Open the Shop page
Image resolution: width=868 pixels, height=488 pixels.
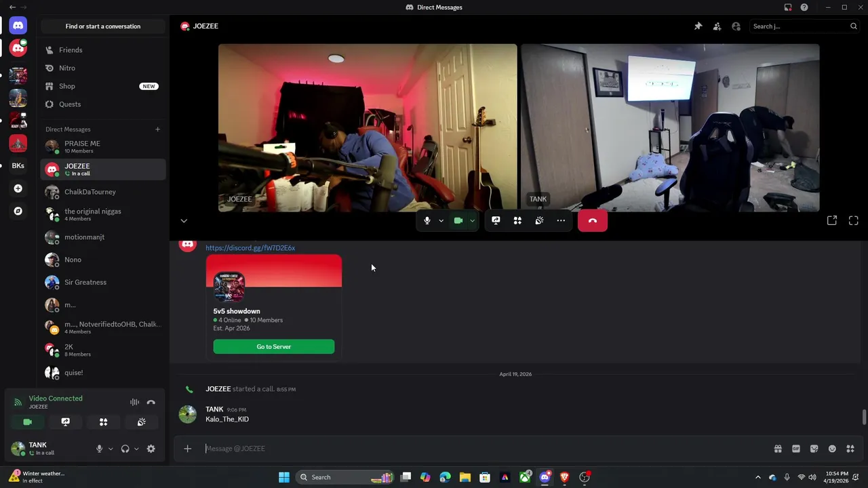point(103,86)
